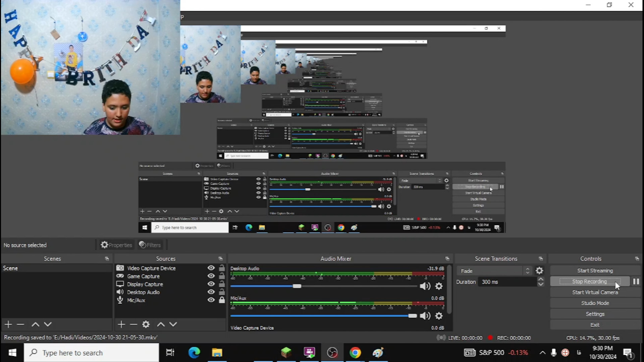Increase the transition Duration value
Screen dimensions: 644x362
click(541, 279)
